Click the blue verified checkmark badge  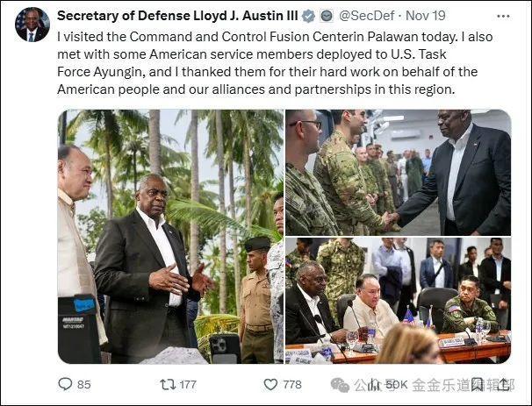308,16
